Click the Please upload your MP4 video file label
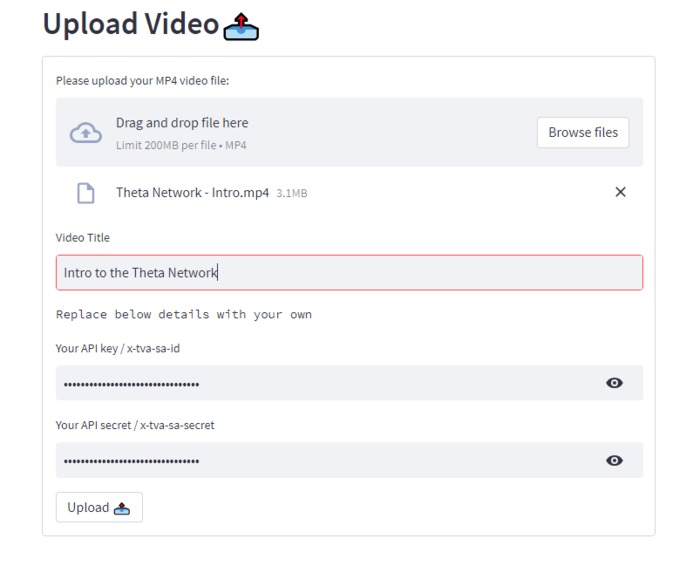The width and height of the screenshot is (693, 573). click(142, 81)
